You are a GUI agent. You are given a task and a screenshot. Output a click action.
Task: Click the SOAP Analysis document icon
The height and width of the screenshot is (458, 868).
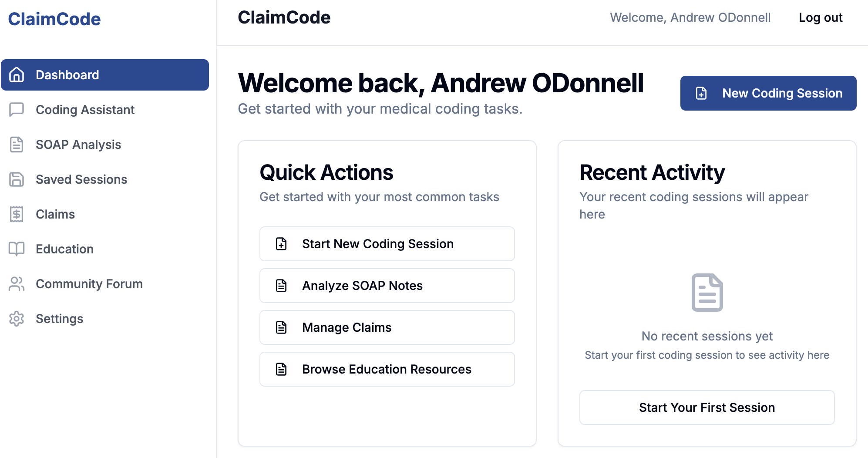17,145
